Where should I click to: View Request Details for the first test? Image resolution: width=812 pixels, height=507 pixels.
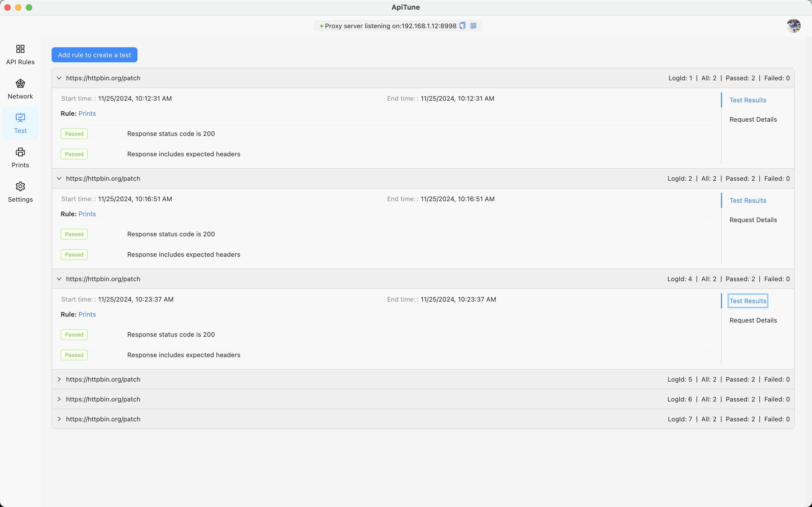coord(753,119)
